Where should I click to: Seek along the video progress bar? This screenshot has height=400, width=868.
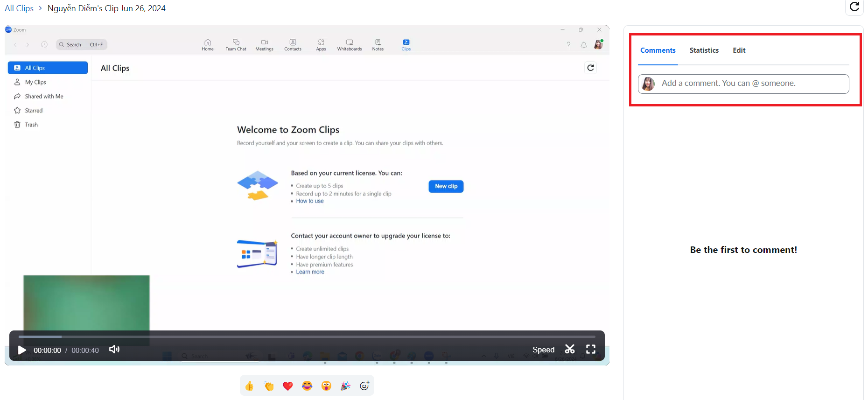(307, 337)
